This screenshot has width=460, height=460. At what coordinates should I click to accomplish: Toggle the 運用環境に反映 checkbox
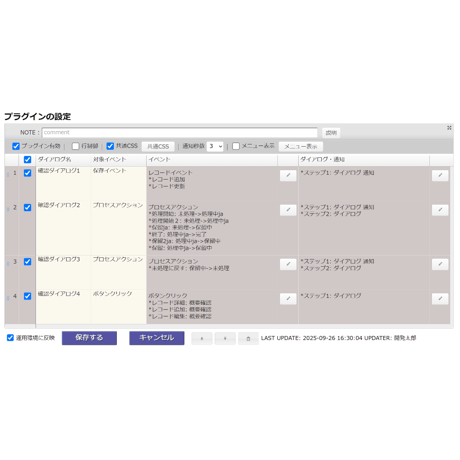(x=10, y=338)
